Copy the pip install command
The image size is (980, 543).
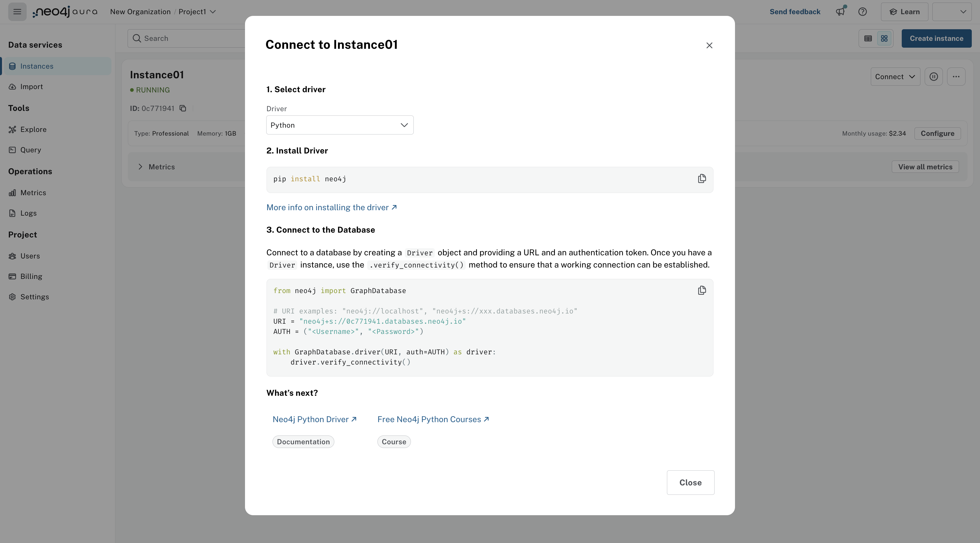[702, 179]
